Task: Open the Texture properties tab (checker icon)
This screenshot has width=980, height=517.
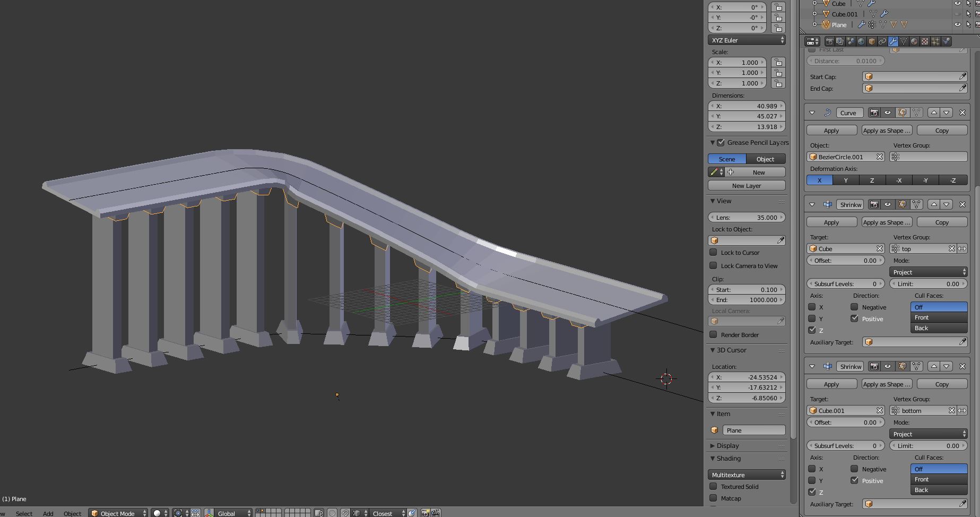Action: 925,41
